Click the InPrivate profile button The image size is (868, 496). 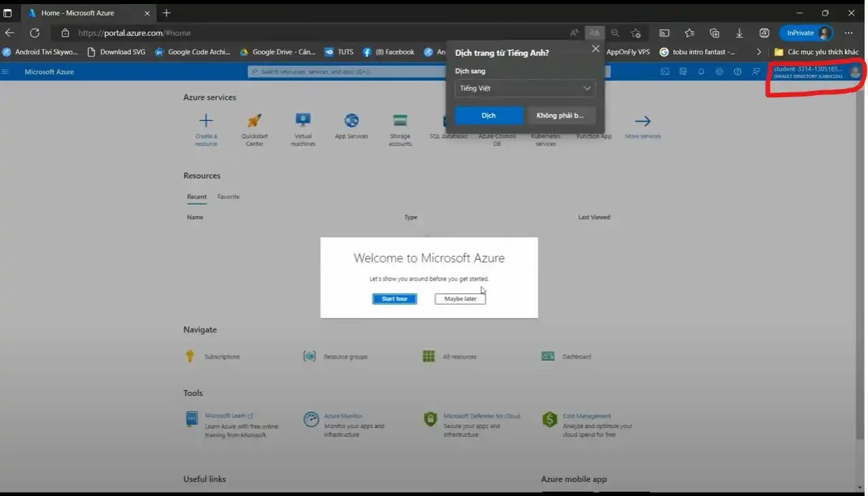(806, 33)
